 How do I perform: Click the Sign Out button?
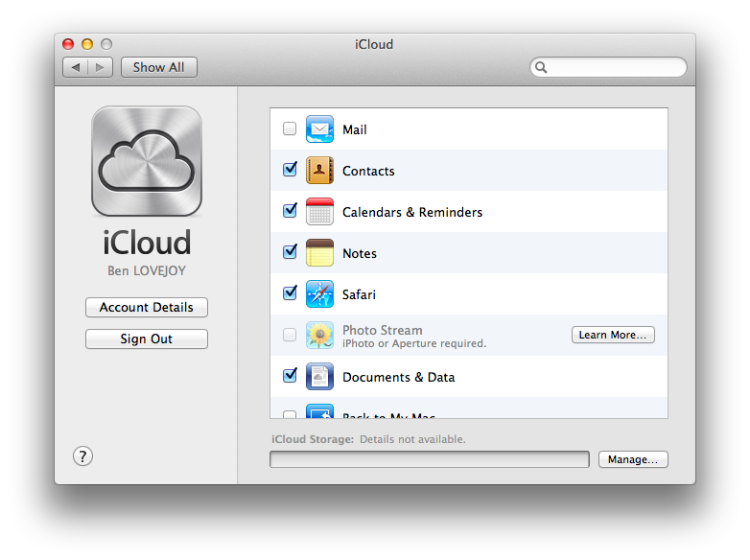147,338
